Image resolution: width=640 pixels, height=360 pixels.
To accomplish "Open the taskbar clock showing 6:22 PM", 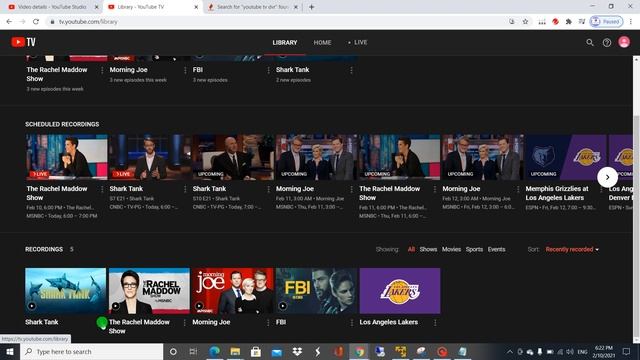I will [604, 351].
